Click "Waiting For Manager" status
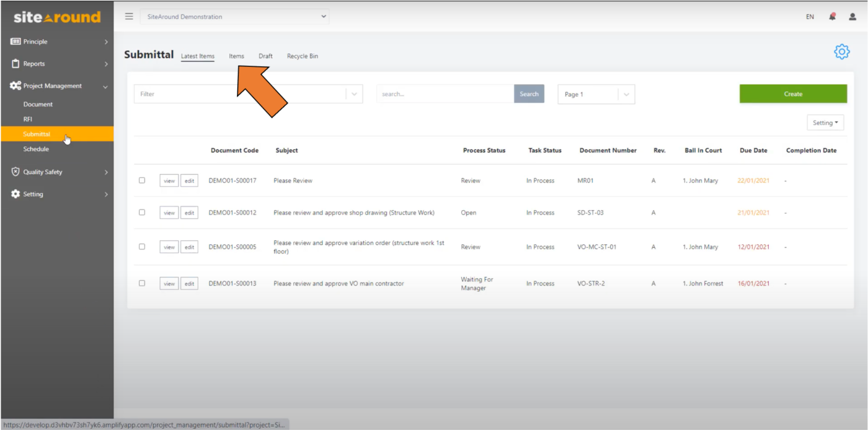The image size is (868, 430). pyautogui.click(x=477, y=284)
